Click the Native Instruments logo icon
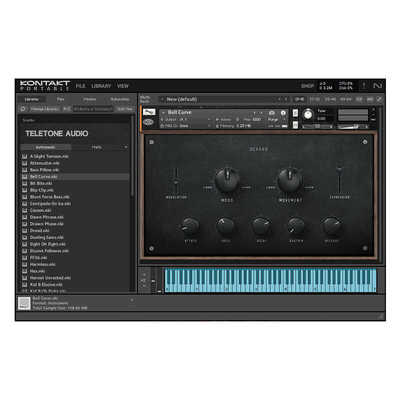The height and width of the screenshot is (400, 400). (x=377, y=86)
